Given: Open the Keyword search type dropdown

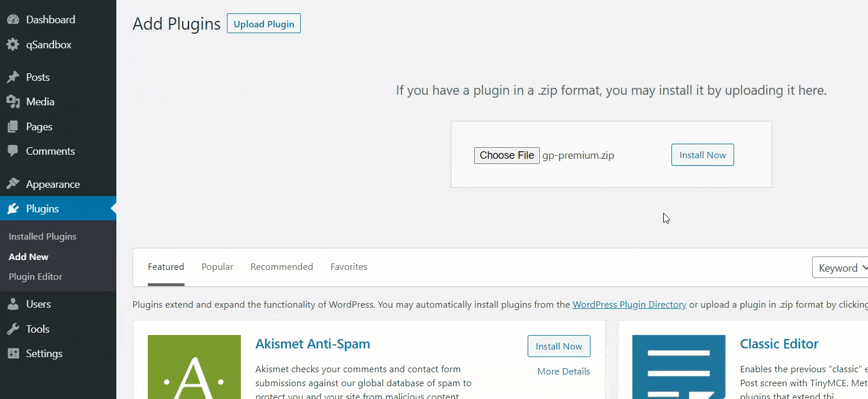Looking at the screenshot, I should pos(840,268).
